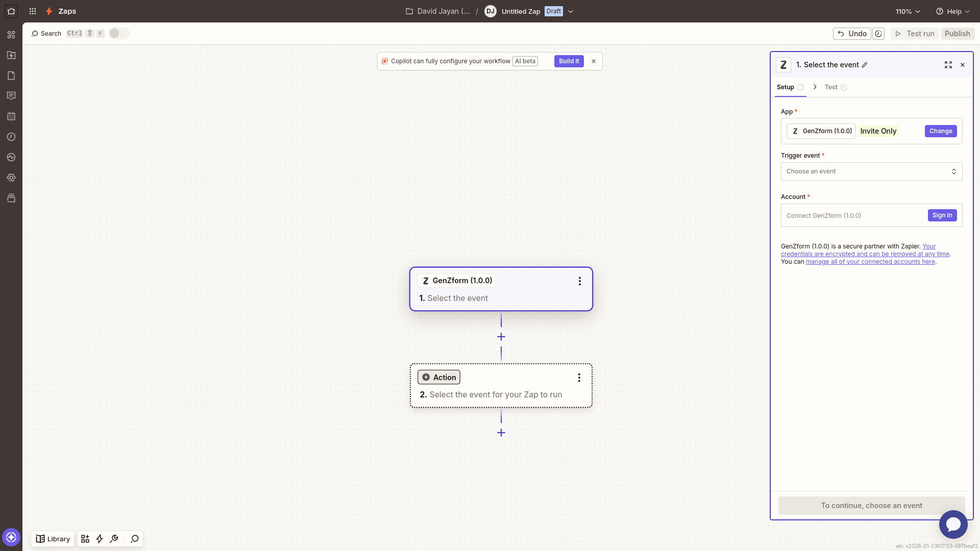
Task: Toggle the Test step status circle
Action: point(844,87)
